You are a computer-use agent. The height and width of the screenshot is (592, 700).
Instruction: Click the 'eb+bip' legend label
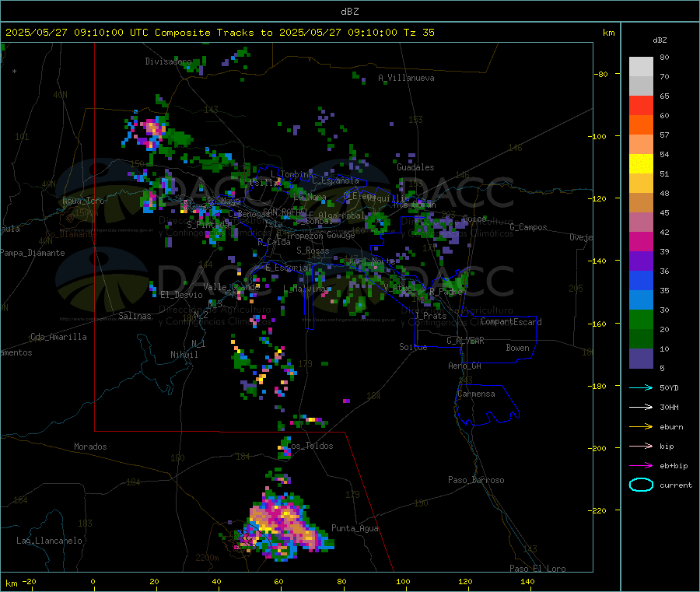tap(674, 466)
